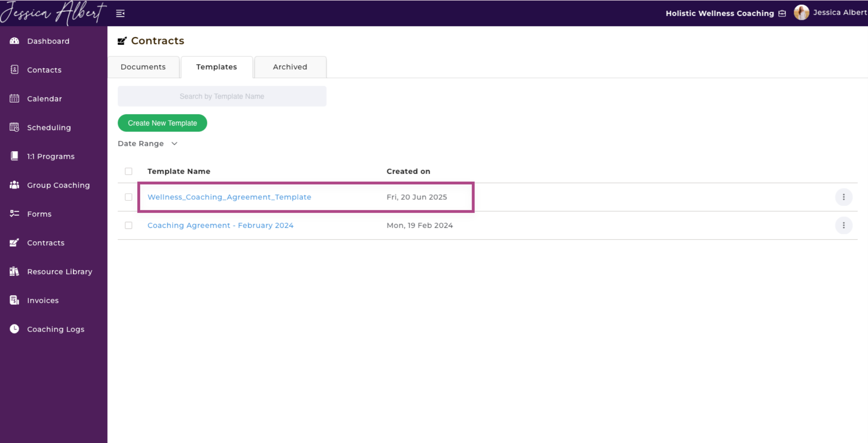
Task: Click the 1:1 Programs book icon
Action: click(14, 156)
